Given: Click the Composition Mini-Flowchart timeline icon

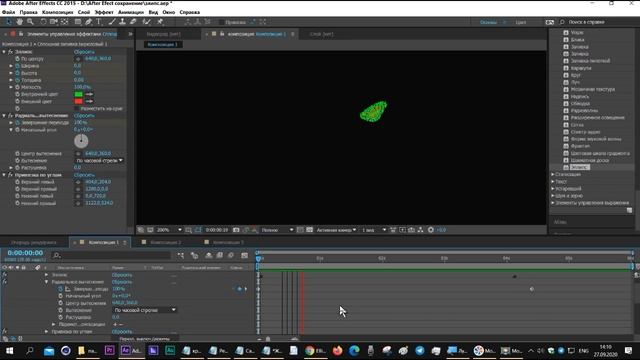Looking at the screenshot, I should coord(180,256).
